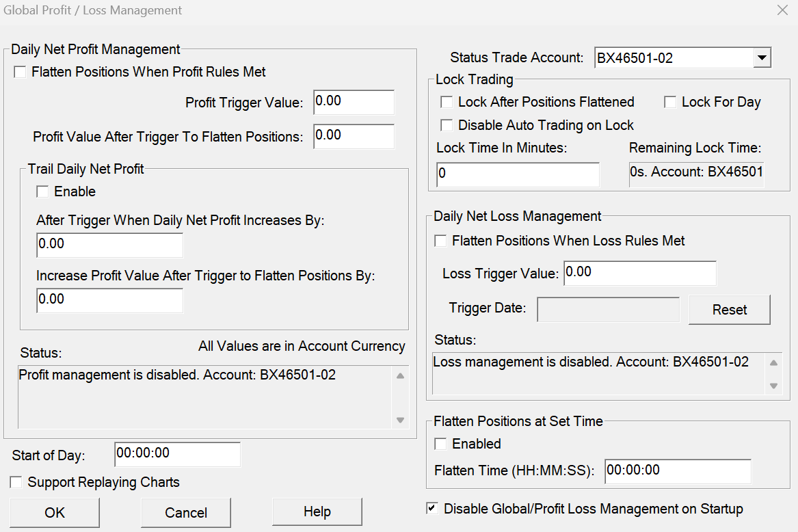Click the Reset trigger date button
Viewport: 798px width, 532px height.
point(729,310)
